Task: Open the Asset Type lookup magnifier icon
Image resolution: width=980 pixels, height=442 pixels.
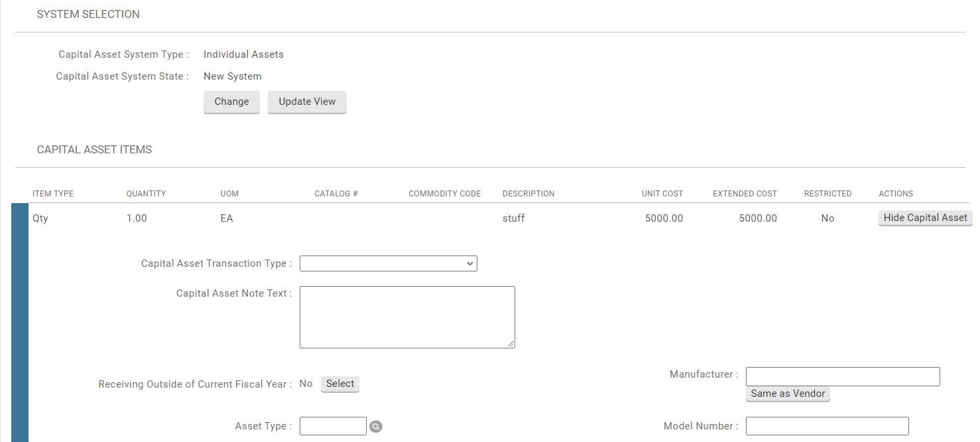Action: pyautogui.click(x=376, y=427)
